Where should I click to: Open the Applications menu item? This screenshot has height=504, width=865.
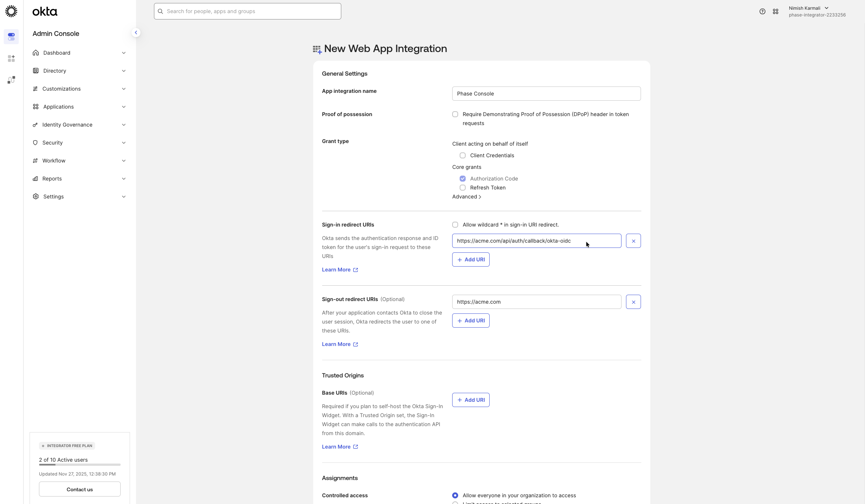coord(79,107)
